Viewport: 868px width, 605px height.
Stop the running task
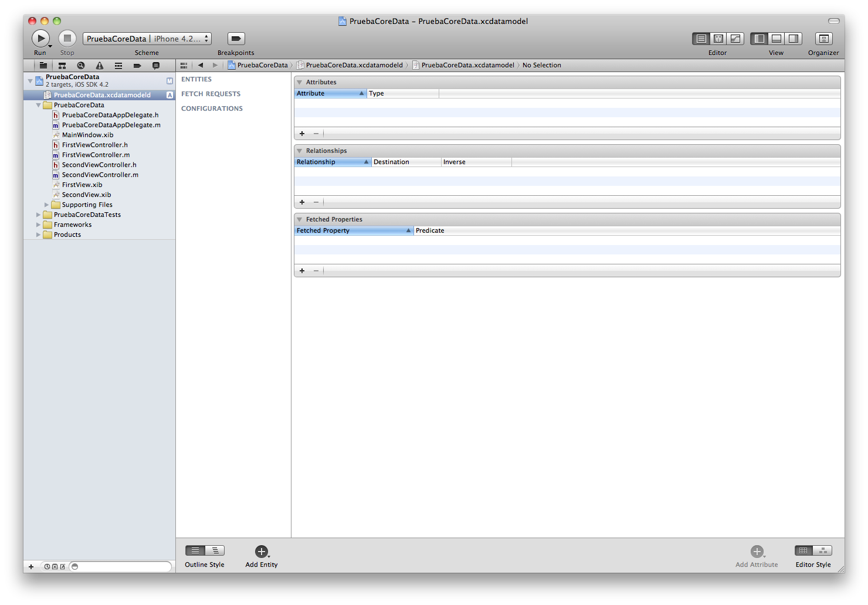[x=67, y=39]
